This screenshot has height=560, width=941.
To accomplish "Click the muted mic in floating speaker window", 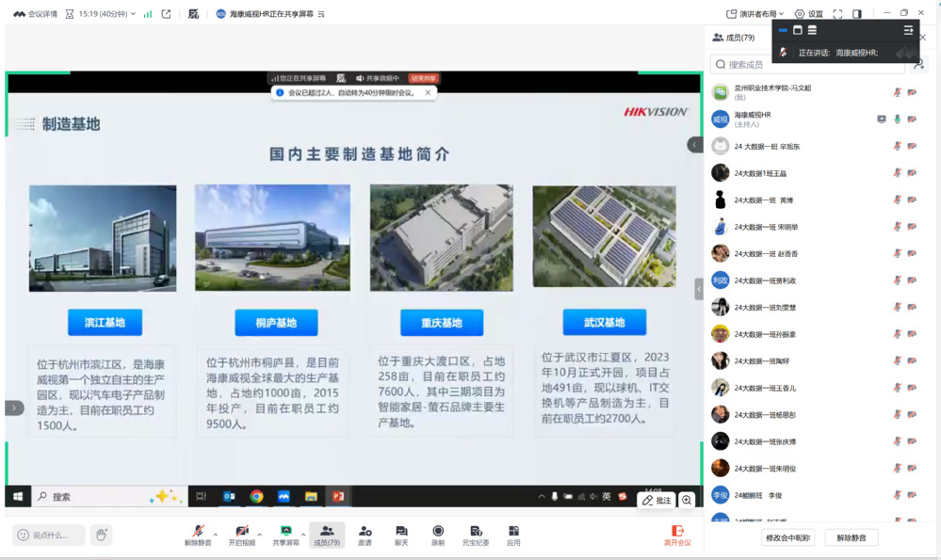I will [783, 52].
